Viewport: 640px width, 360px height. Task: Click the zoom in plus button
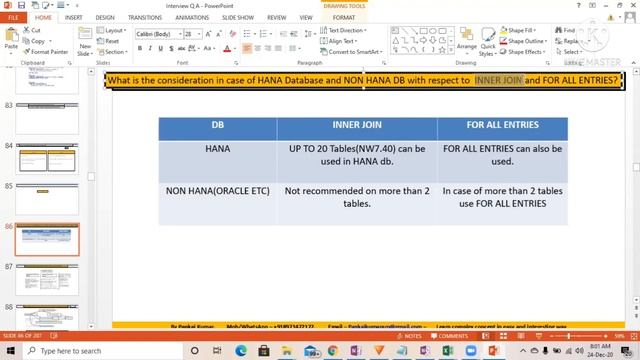[605, 336]
